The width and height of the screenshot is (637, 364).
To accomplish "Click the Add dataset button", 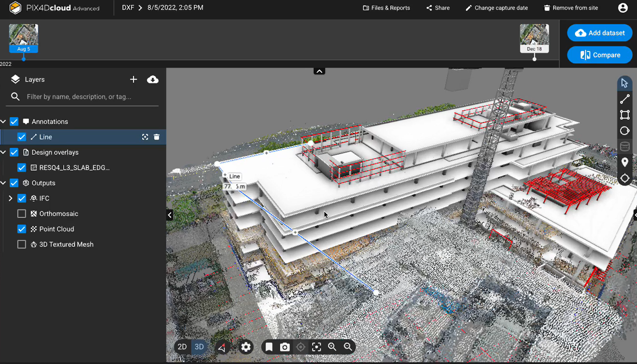I will (600, 33).
